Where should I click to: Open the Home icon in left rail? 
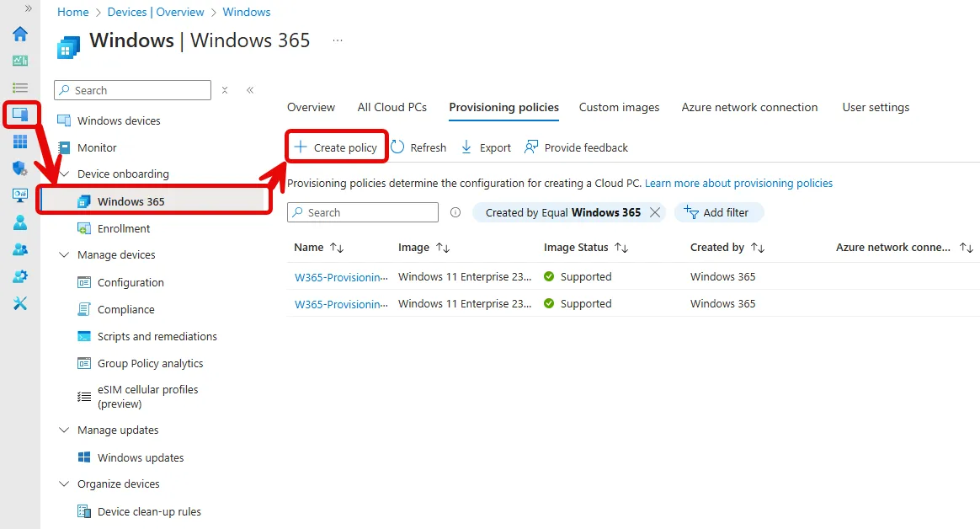pyautogui.click(x=20, y=34)
